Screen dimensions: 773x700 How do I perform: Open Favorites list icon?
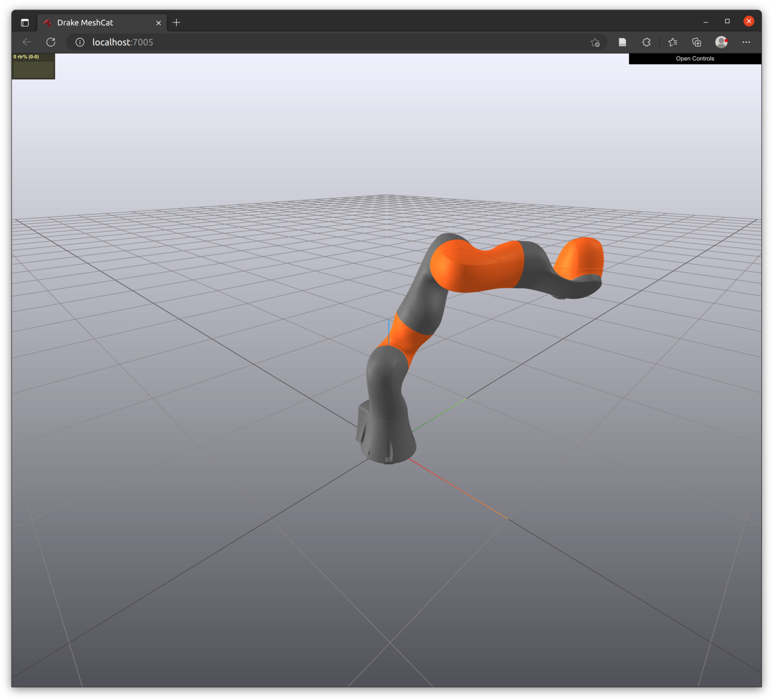click(x=673, y=42)
